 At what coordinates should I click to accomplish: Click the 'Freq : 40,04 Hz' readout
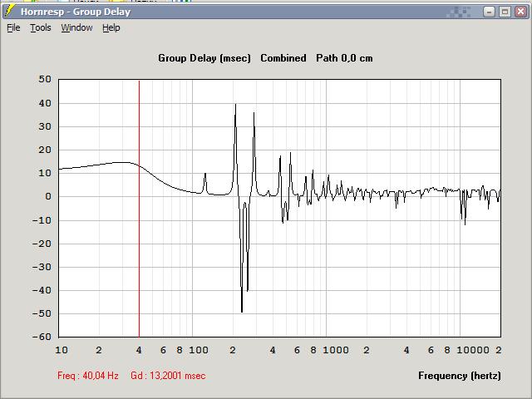(x=88, y=376)
